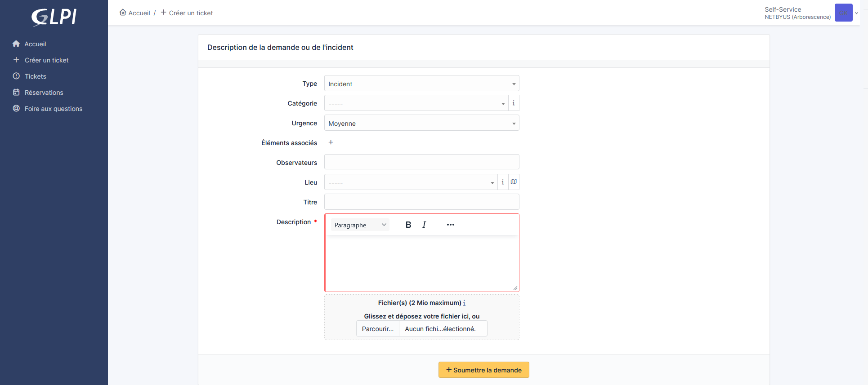This screenshot has width=868, height=385.
Task: Click Soumettre la demande button
Action: [x=483, y=370]
